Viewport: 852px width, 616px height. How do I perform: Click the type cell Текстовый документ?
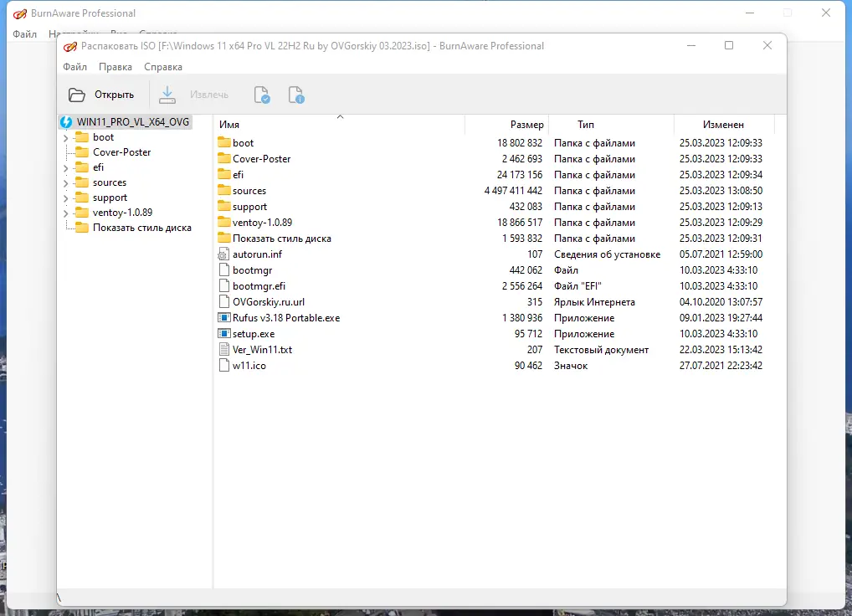tap(601, 349)
